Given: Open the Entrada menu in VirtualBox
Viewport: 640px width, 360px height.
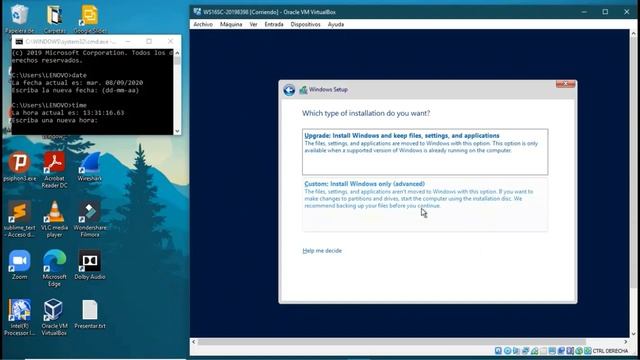Looking at the screenshot, I should [274, 24].
